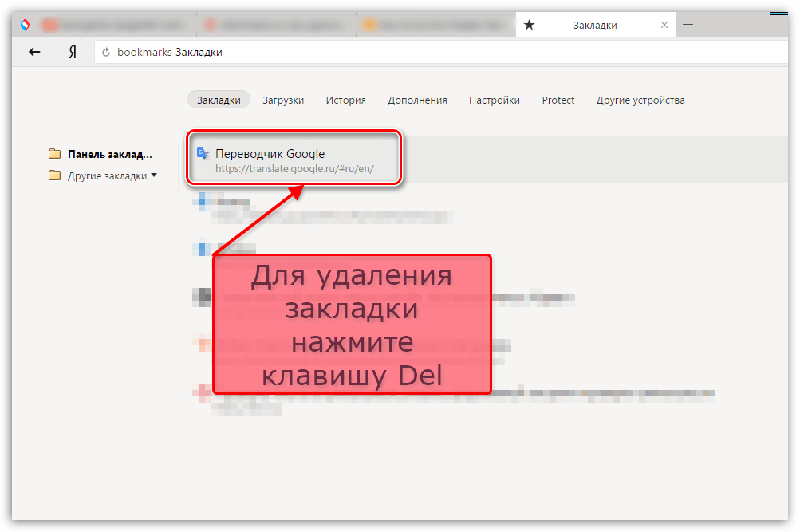Click the Панель закладок folder icon
800x532 pixels.
(x=54, y=154)
